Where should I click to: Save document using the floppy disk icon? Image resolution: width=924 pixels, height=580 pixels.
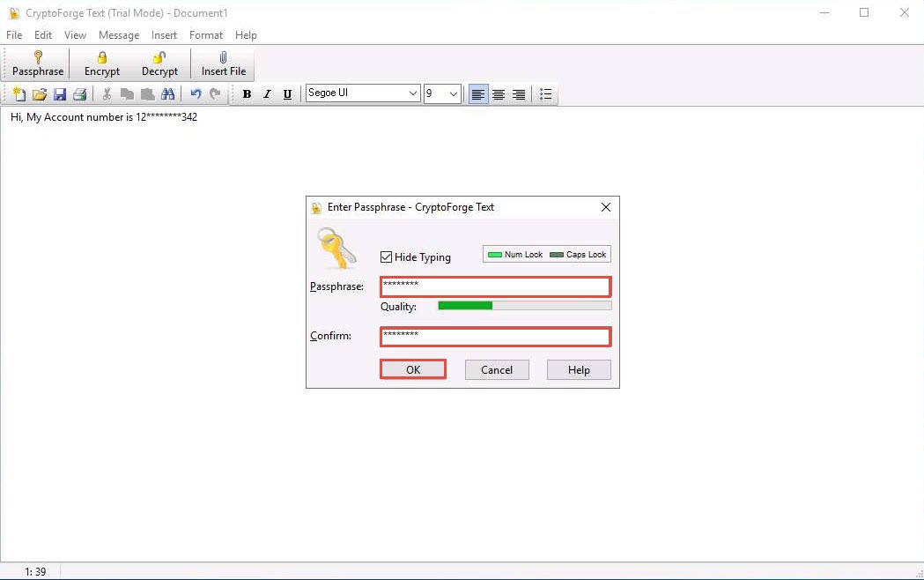[x=60, y=94]
